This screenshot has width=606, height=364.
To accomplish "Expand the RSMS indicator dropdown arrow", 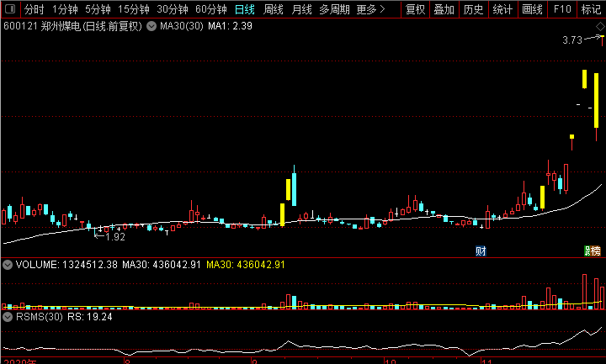I will (x=8, y=317).
